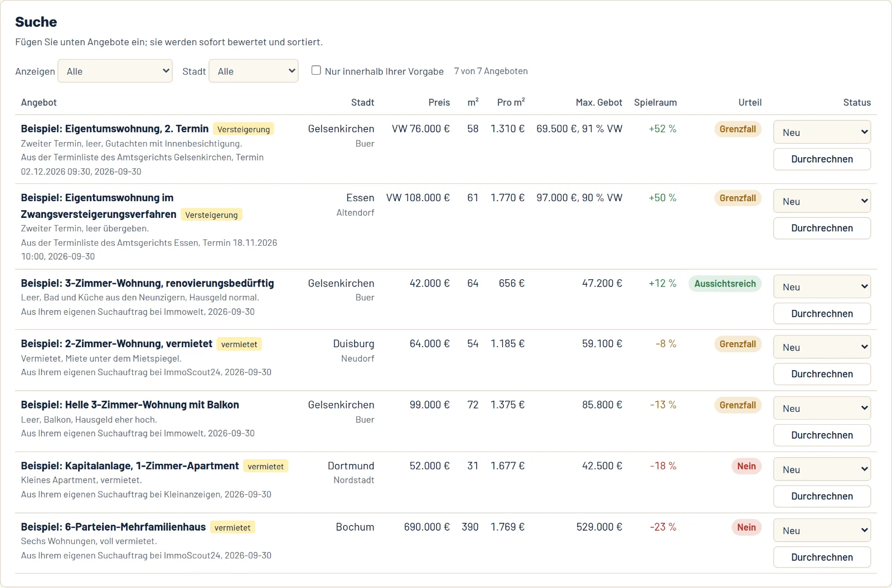Click Durchrechnen for 2-Zimmer-Wohnung vermietet
892x588 pixels.
[822, 374]
